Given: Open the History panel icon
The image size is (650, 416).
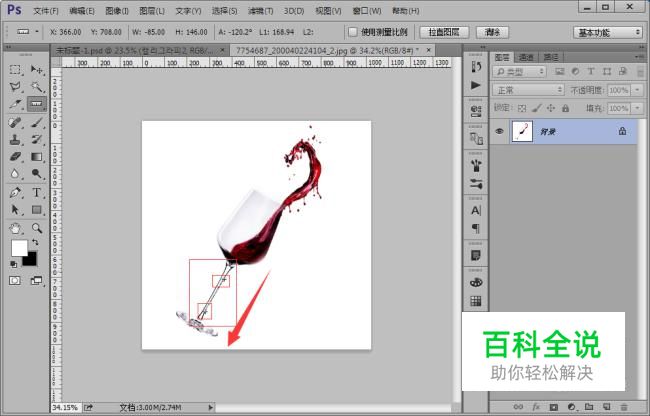Looking at the screenshot, I should coord(476,67).
